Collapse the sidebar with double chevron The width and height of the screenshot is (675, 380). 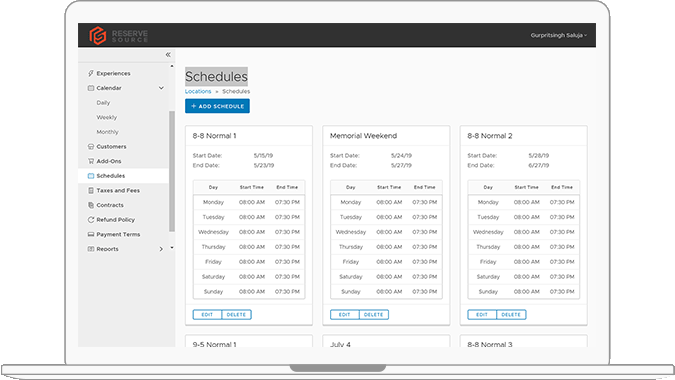click(x=168, y=55)
